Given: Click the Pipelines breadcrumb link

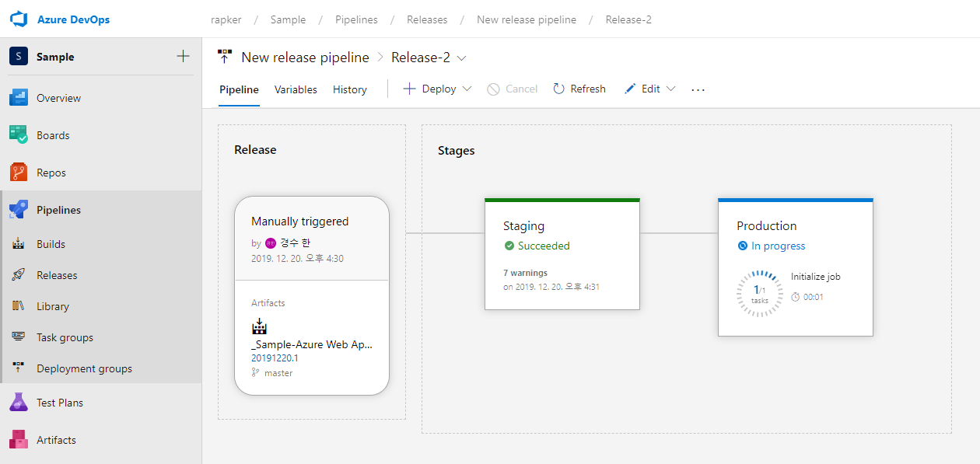Looking at the screenshot, I should tap(356, 19).
